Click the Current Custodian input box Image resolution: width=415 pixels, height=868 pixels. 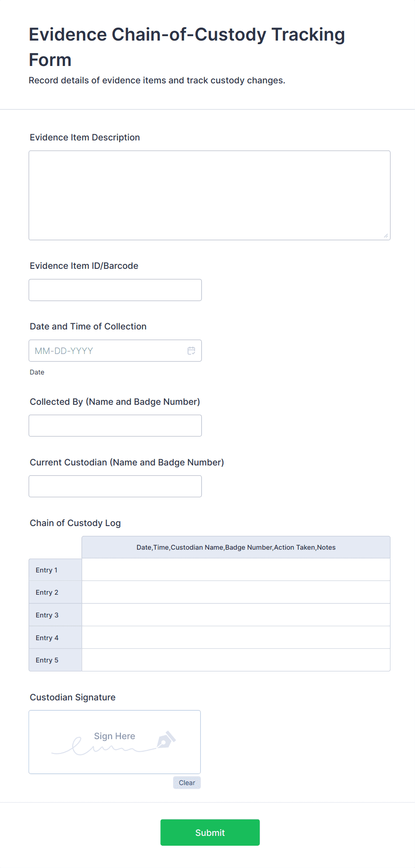click(x=115, y=486)
